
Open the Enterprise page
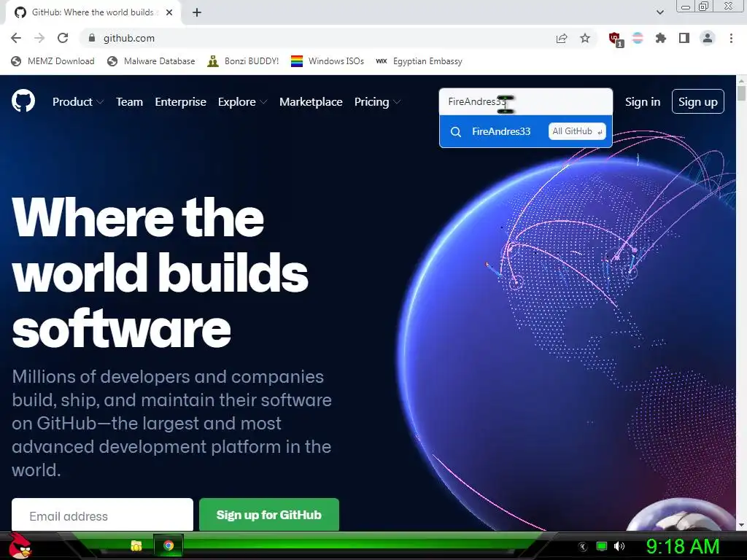(181, 102)
